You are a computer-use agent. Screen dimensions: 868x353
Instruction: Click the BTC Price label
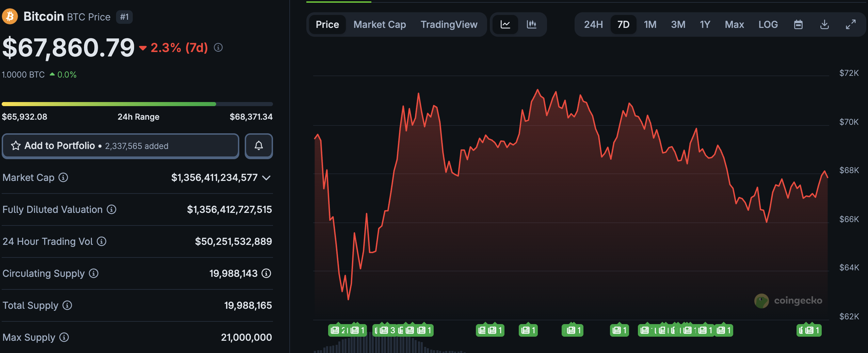(89, 17)
